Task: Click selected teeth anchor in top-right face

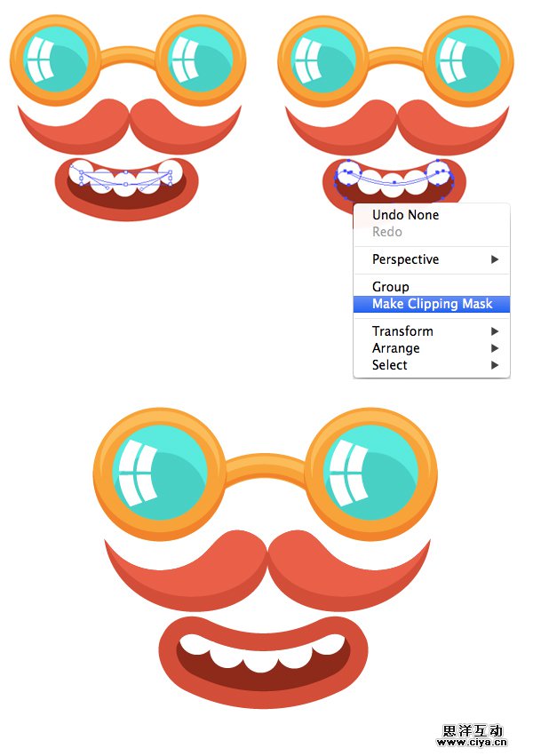Action: pyautogui.click(x=394, y=182)
